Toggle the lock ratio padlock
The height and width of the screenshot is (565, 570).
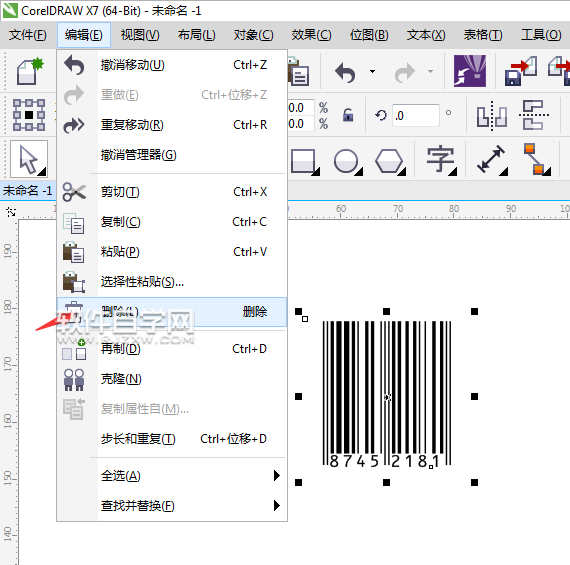pos(348,115)
